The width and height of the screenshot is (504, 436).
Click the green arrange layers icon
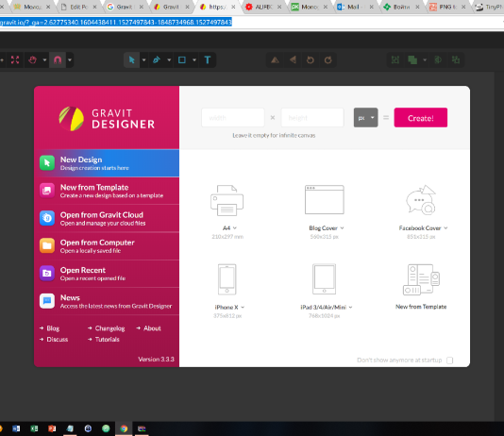[x=412, y=60]
